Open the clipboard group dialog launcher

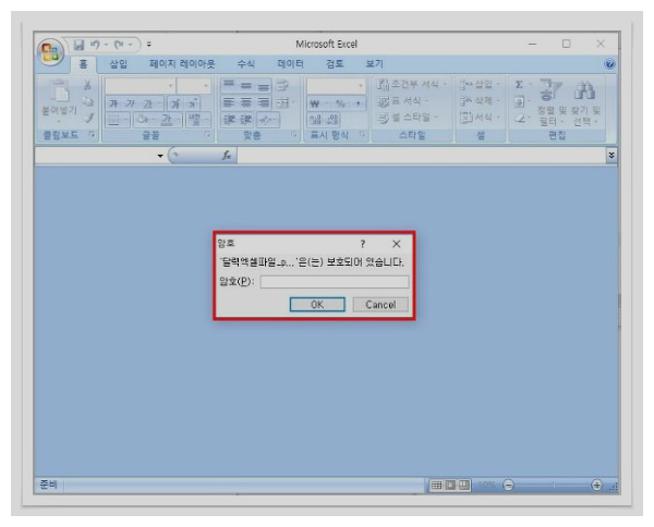[92, 134]
